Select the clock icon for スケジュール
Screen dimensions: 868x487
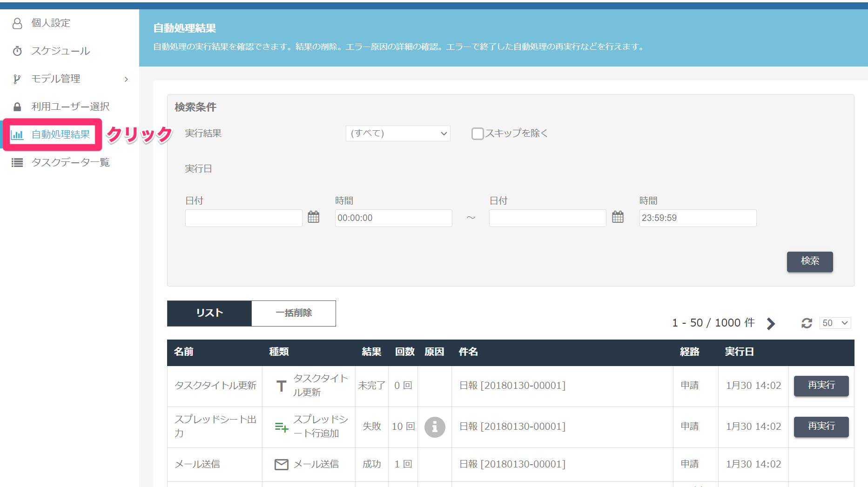coord(17,51)
